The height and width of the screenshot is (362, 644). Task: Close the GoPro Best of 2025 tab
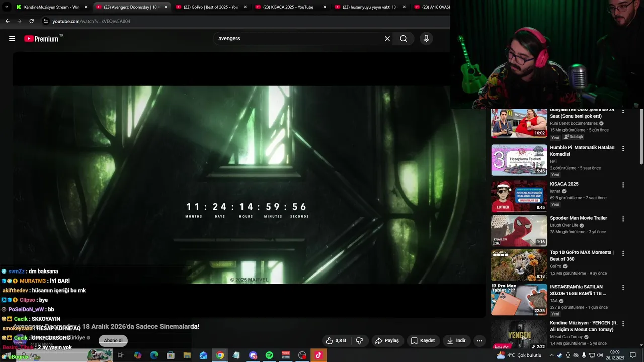pyautogui.click(x=245, y=7)
